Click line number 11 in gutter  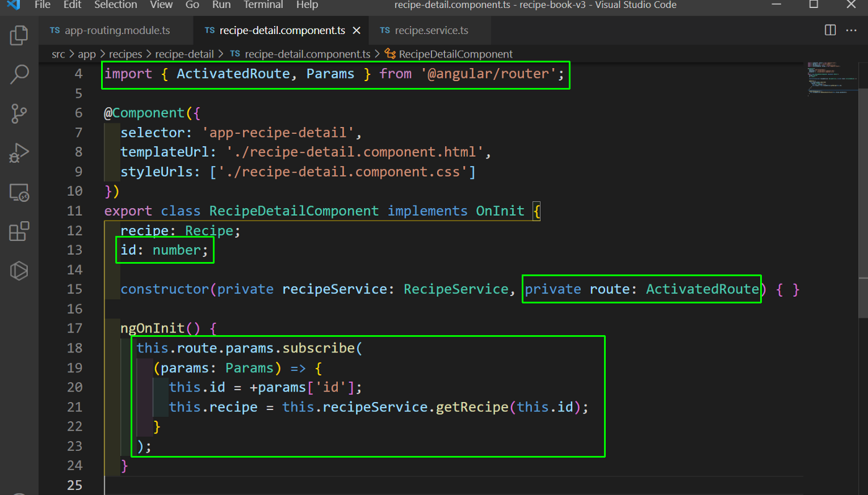(74, 211)
